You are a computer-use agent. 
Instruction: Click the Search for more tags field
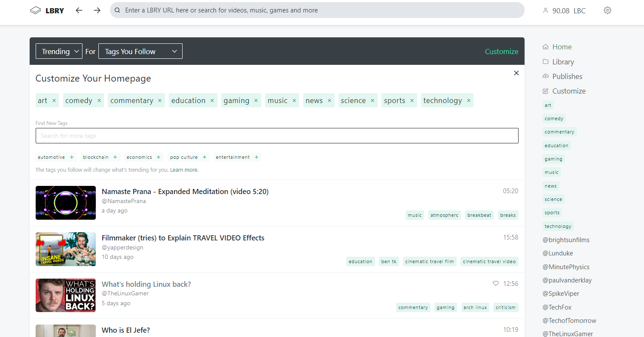coord(277,136)
